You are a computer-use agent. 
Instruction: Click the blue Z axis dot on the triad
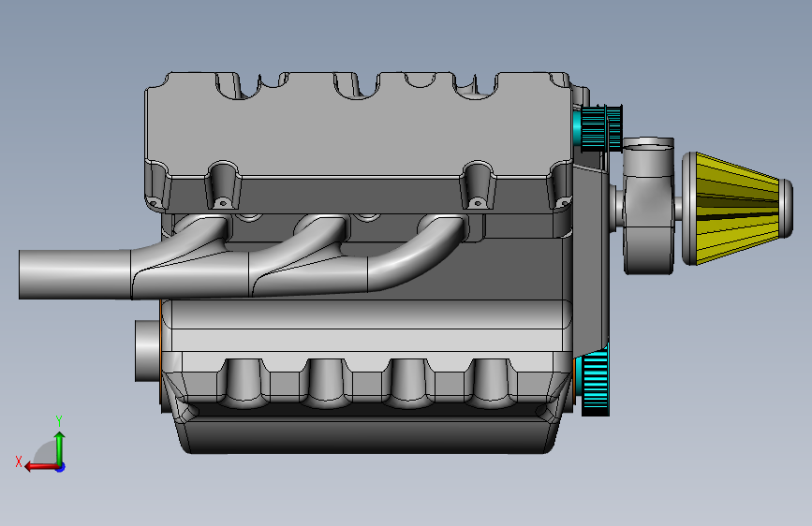61,467
